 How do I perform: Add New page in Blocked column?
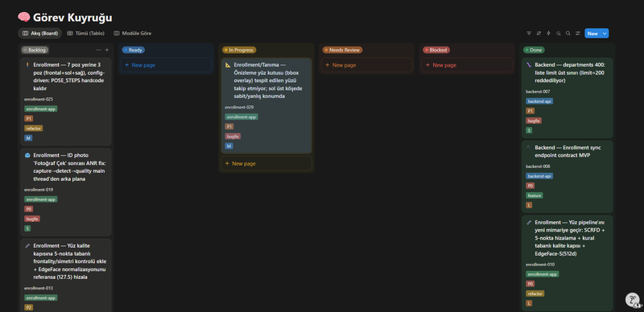pyautogui.click(x=467, y=65)
